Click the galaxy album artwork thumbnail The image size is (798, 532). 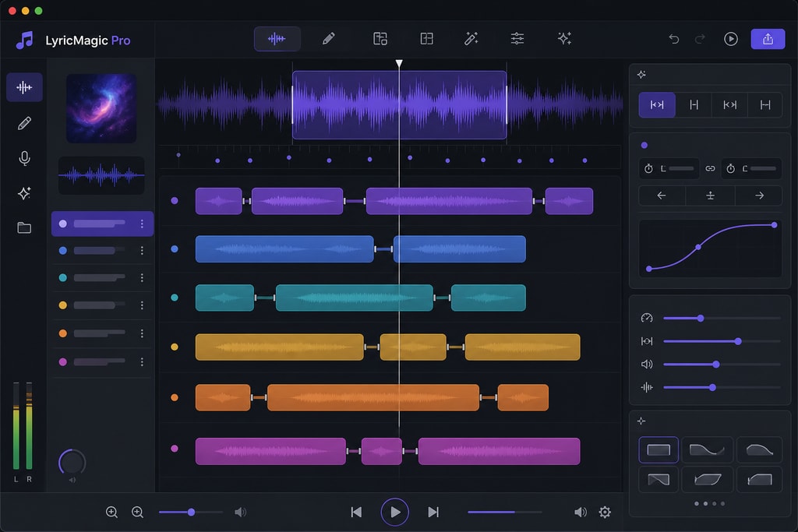click(101, 108)
